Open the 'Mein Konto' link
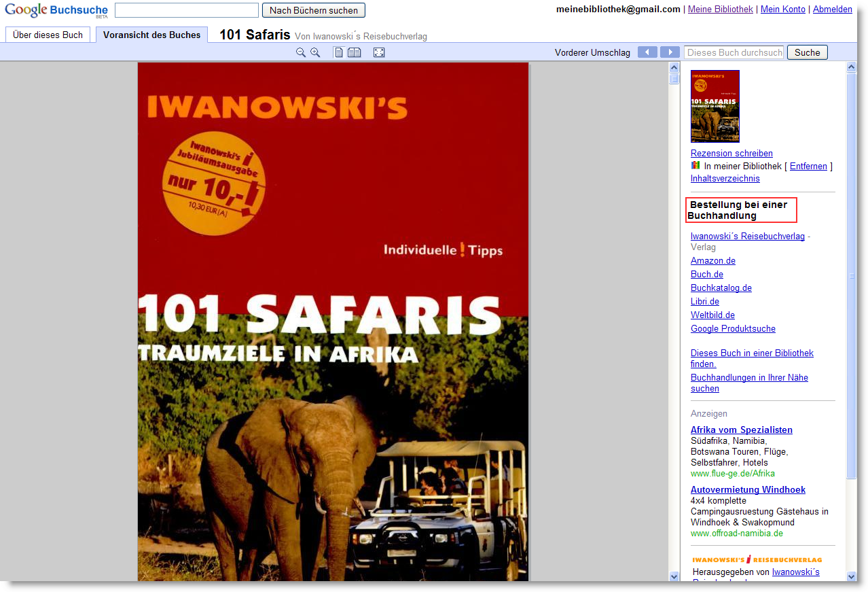The image size is (868, 592). (x=783, y=10)
